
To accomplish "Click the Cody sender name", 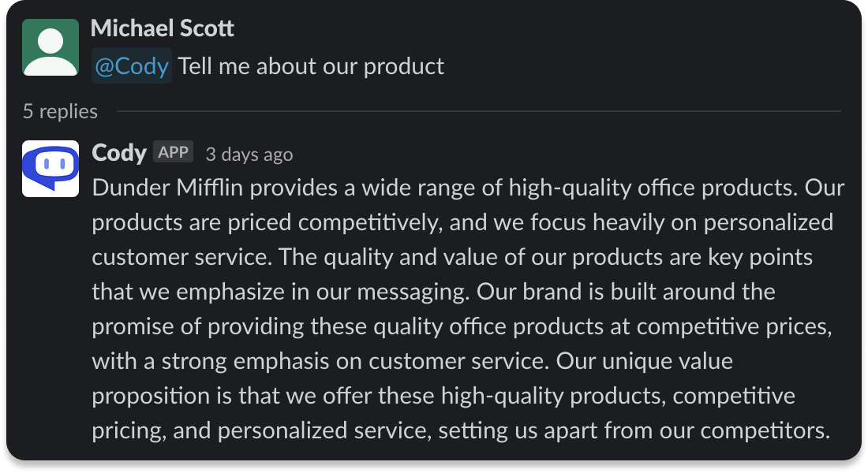I will coord(119,153).
